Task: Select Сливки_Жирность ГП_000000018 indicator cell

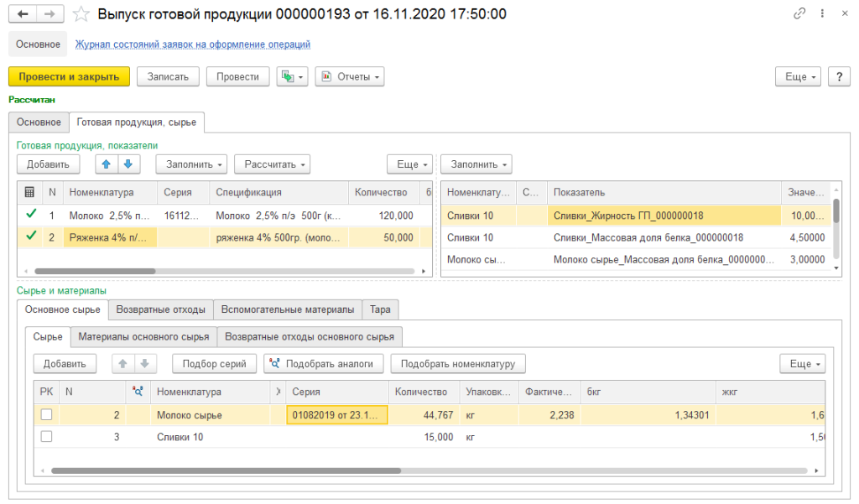Action: [664, 216]
